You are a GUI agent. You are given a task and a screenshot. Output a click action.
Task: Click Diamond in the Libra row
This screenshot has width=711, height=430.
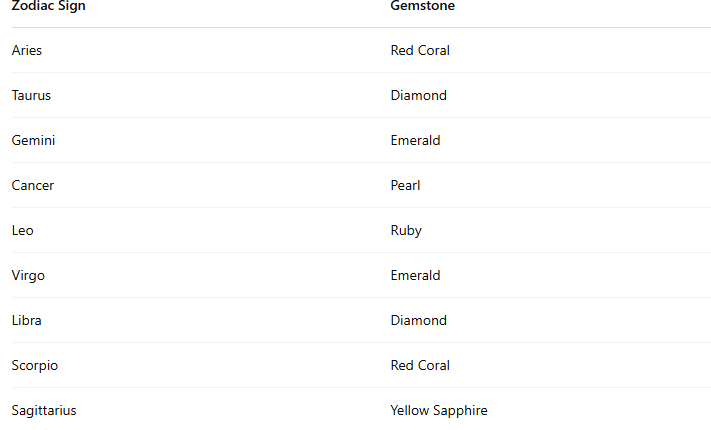(418, 320)
